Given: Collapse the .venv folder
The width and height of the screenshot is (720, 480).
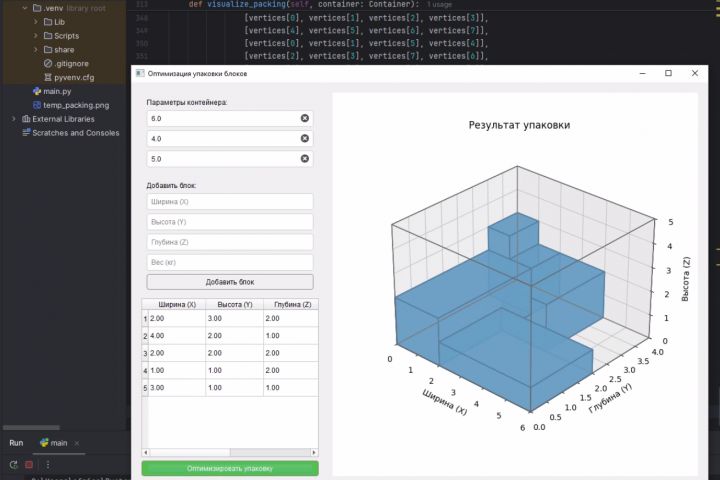Looking at the screenshot, I should 25,8.
